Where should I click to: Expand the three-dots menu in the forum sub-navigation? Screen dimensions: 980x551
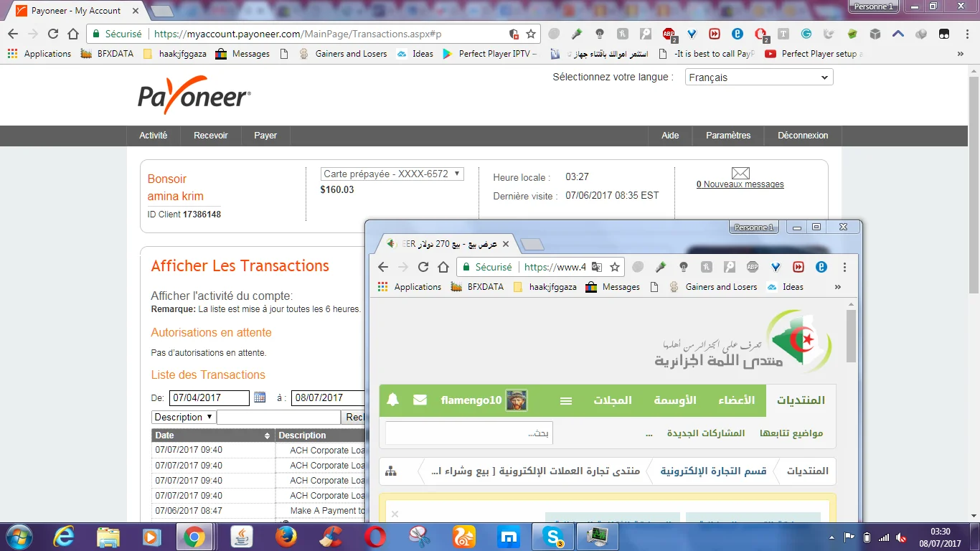click(x=649, y=433)
